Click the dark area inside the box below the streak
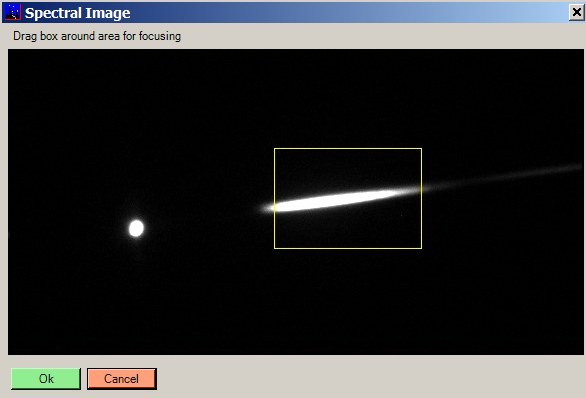The image size is (586, 398). click(x=348, y=230)
